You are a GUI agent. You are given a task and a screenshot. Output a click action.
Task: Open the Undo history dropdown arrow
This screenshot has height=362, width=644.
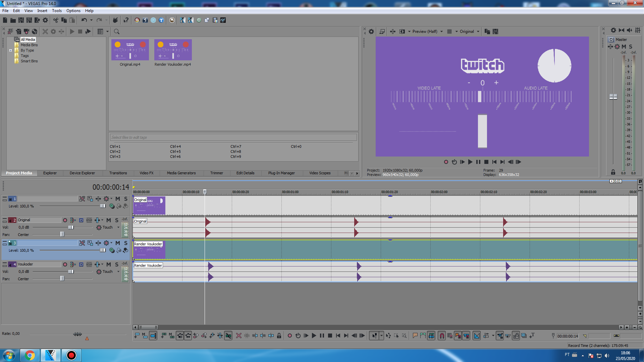(91, 20)
